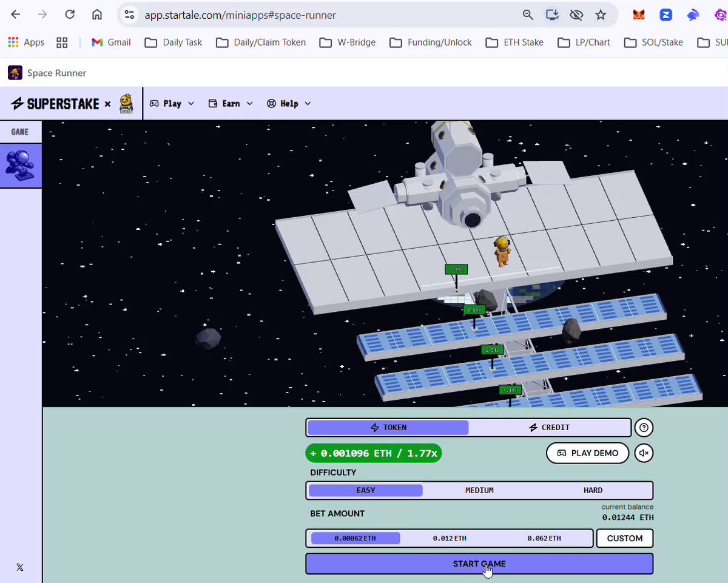Open the blue bird-shaped extension
The width and height of the screenshot is (728, 583).
pos(693,15)
